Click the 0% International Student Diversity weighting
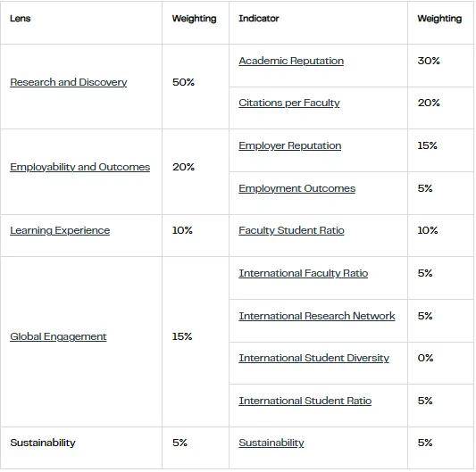 [x=425, y=359]
